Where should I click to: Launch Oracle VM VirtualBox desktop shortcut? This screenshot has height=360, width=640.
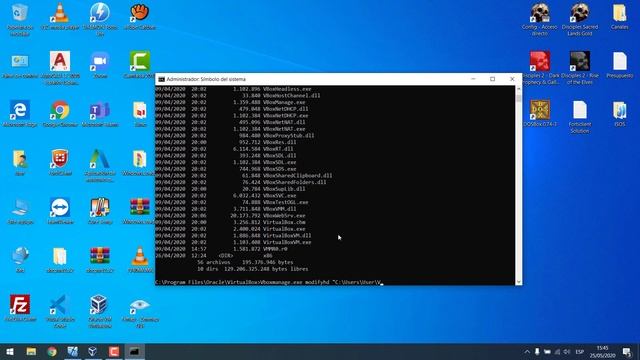tap(100, 311)
